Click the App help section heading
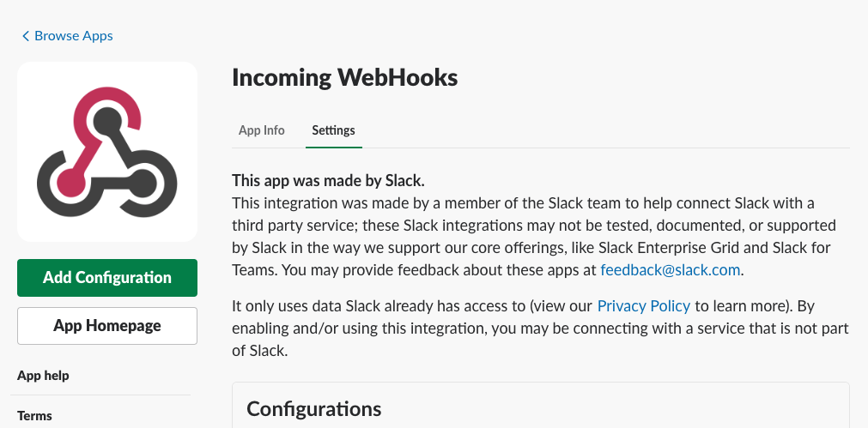The width and height of the screenshot is (868, 428). pos(43,376)
